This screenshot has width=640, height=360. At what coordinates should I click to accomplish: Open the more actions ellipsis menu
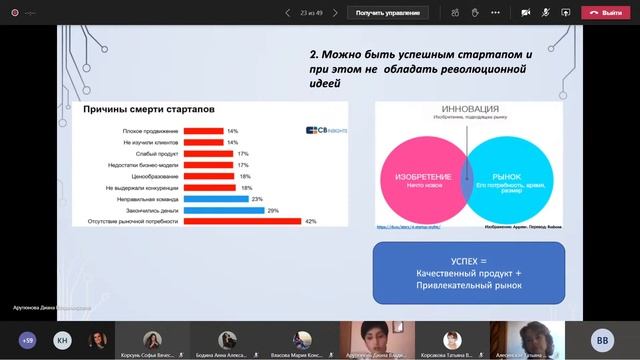click(496, 13)
